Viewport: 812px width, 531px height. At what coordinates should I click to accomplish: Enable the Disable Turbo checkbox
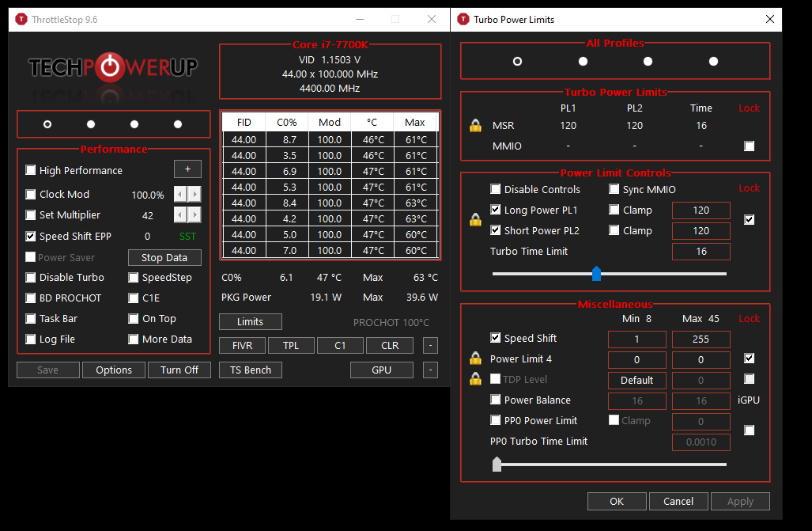31,278
